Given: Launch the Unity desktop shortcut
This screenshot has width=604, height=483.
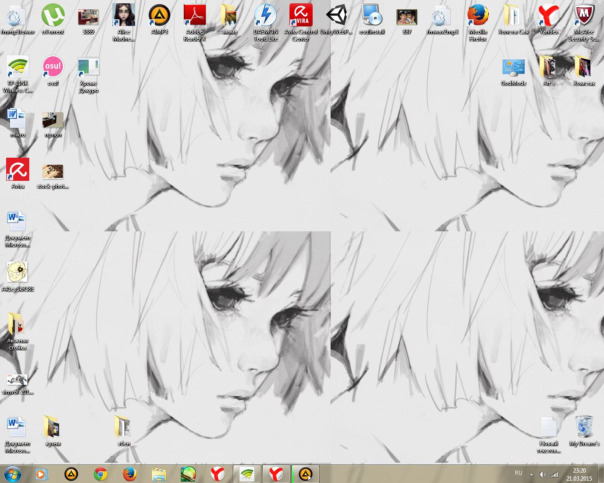Looking at the screenshot, I should tap(336, 16).
